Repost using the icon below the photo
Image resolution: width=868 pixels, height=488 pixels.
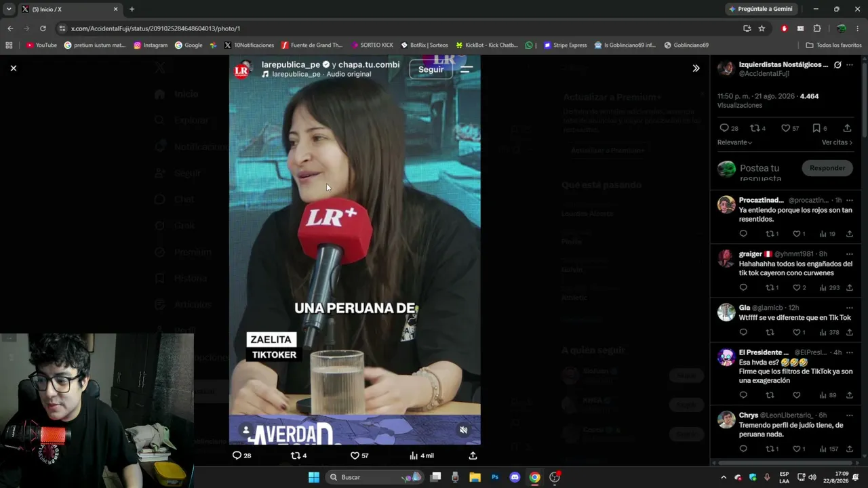coord(295,455)
